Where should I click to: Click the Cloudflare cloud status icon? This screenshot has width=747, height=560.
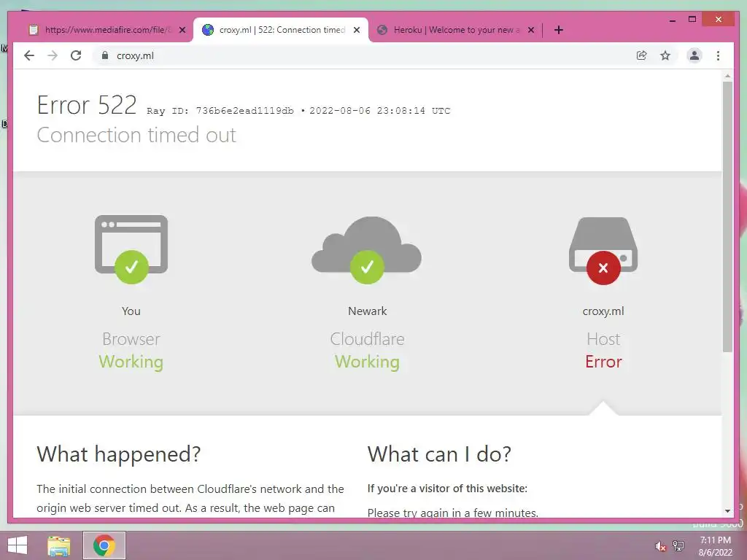coord(367,250)
